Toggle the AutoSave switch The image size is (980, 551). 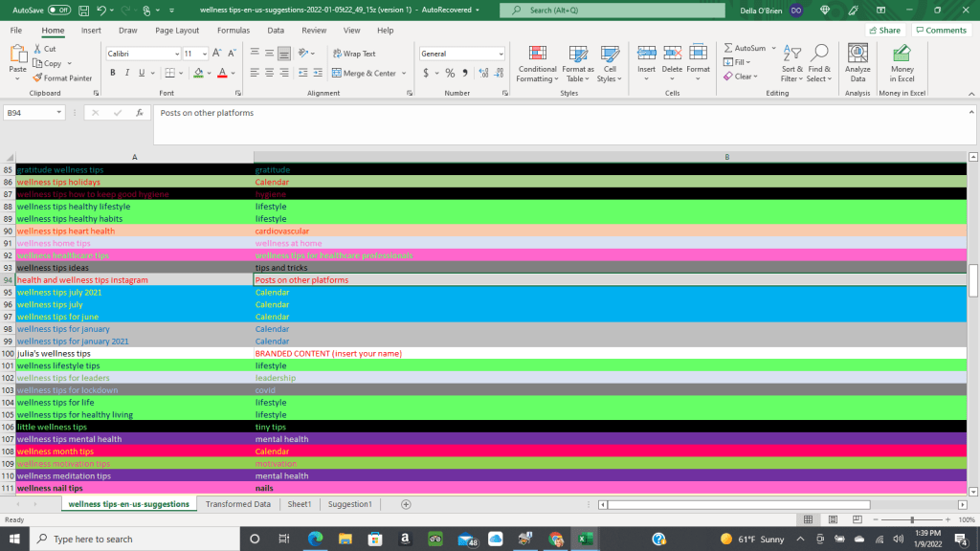point(59,10)
